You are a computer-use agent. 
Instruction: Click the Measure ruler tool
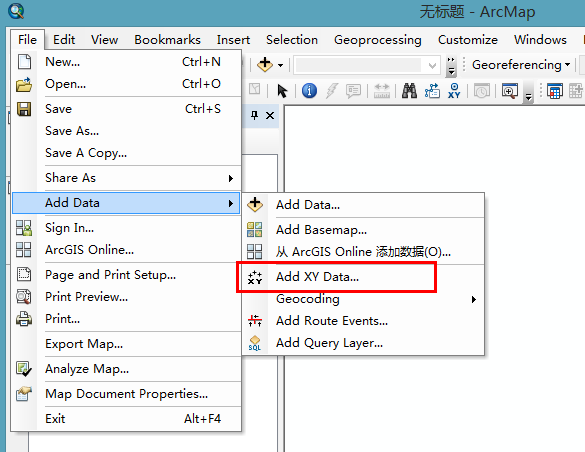point(382,91)
